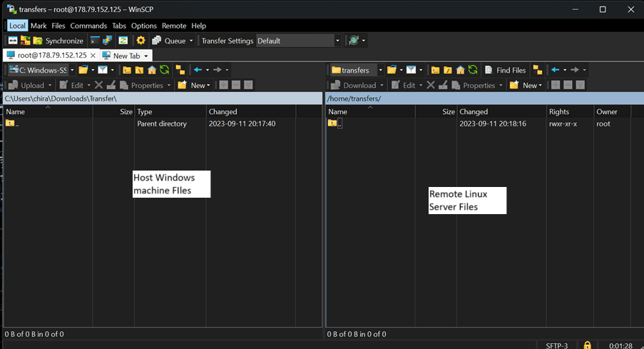Go to local parent directory icon
Screen dimensions: 644x349
coord(126,70)
